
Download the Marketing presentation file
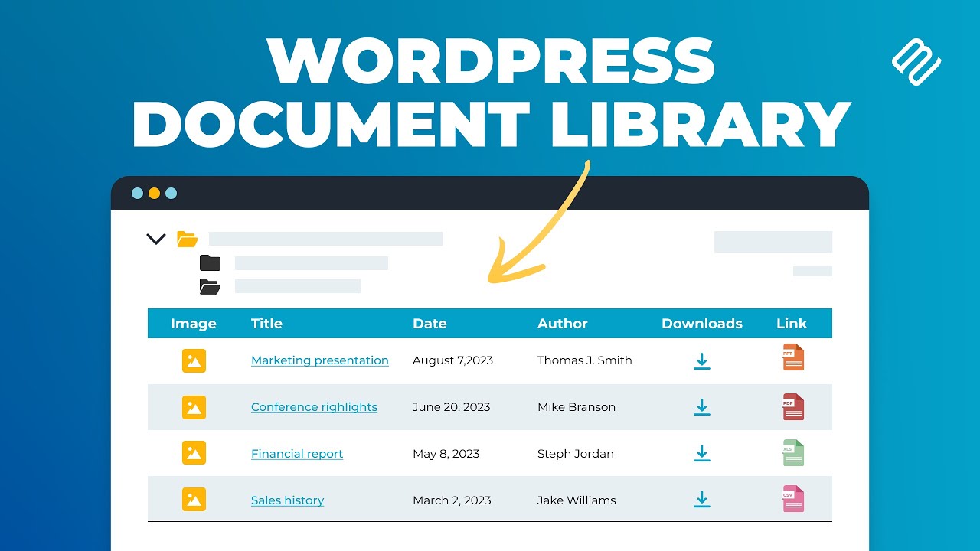tap(702, 361)
